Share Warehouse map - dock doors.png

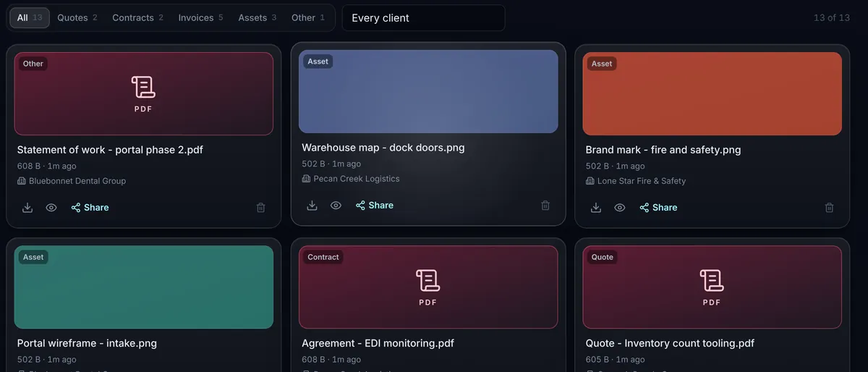pos(375,206)
